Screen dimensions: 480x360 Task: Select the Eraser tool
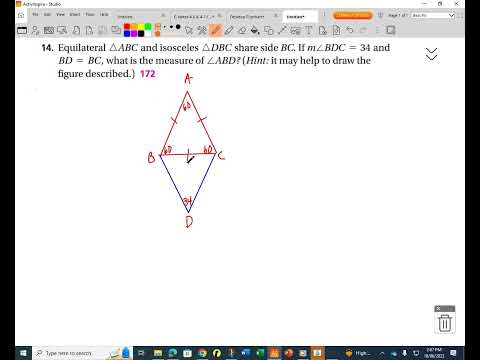(242, 31)
